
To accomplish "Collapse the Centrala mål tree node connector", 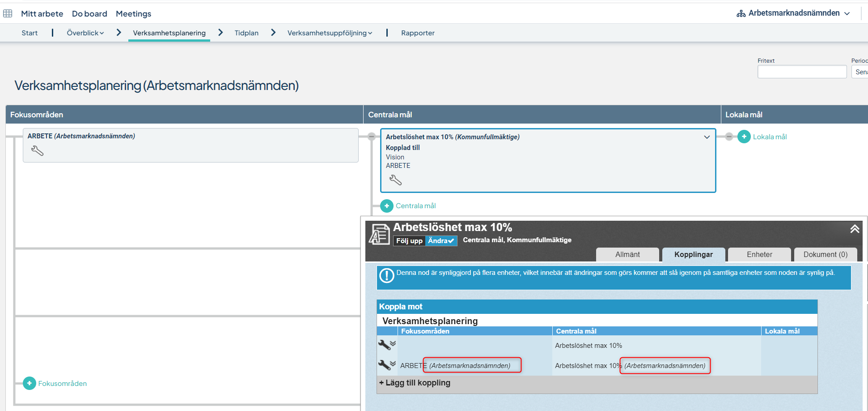I will pyautogui.click(x=372, y=137).
